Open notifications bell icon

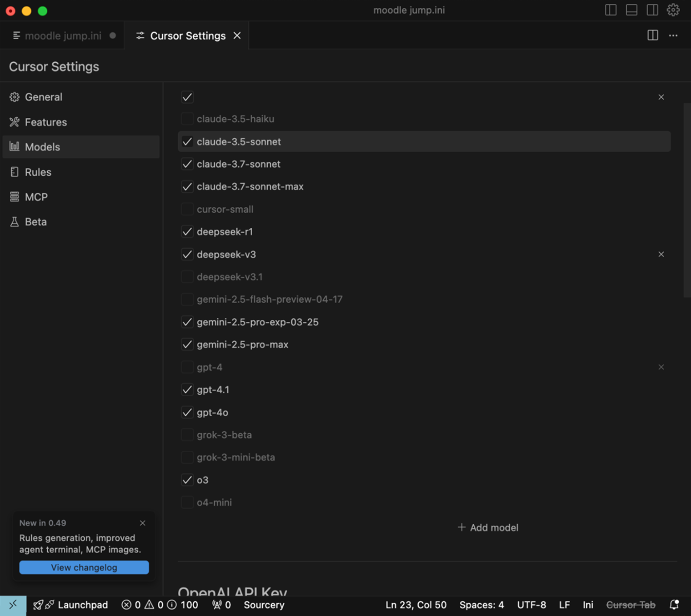coord(675,605)
